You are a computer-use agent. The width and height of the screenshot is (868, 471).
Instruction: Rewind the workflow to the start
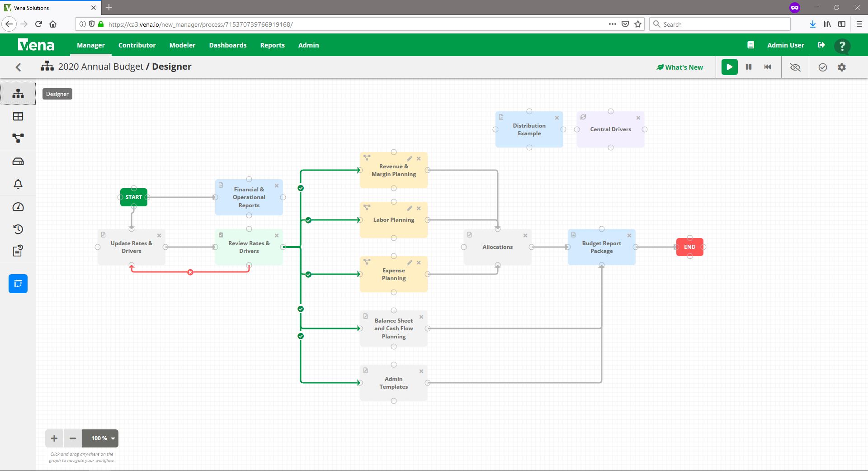point(768,67)
